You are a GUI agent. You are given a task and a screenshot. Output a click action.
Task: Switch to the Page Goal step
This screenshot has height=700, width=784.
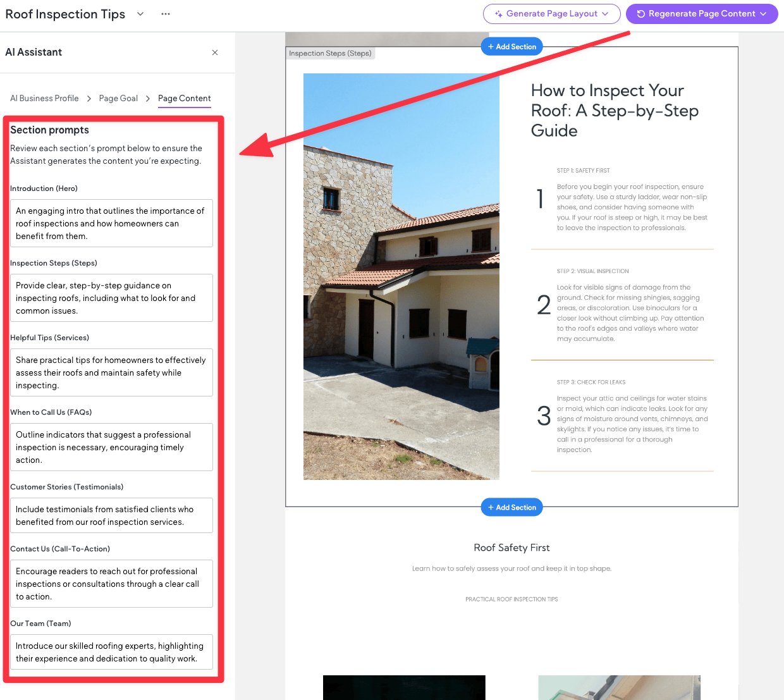(x=118, y=98)
